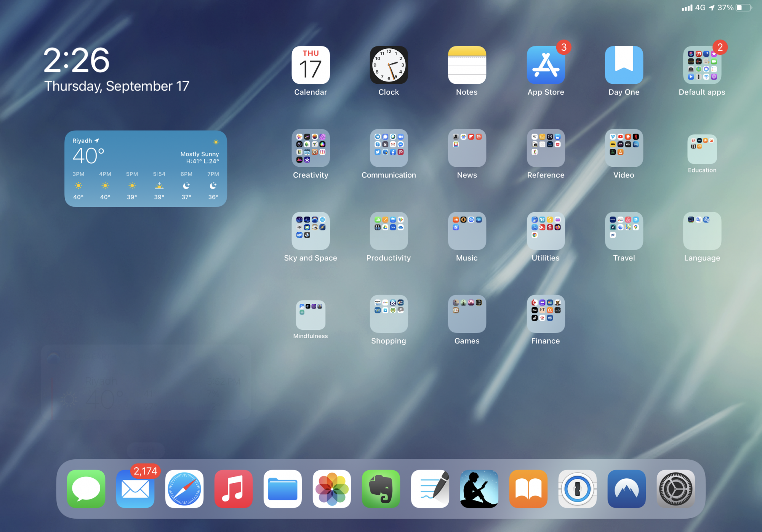Image resolution: width=762 pixels, height=532 pixels.
Task: Open the Clock app
Action: [x=389, y=65]
